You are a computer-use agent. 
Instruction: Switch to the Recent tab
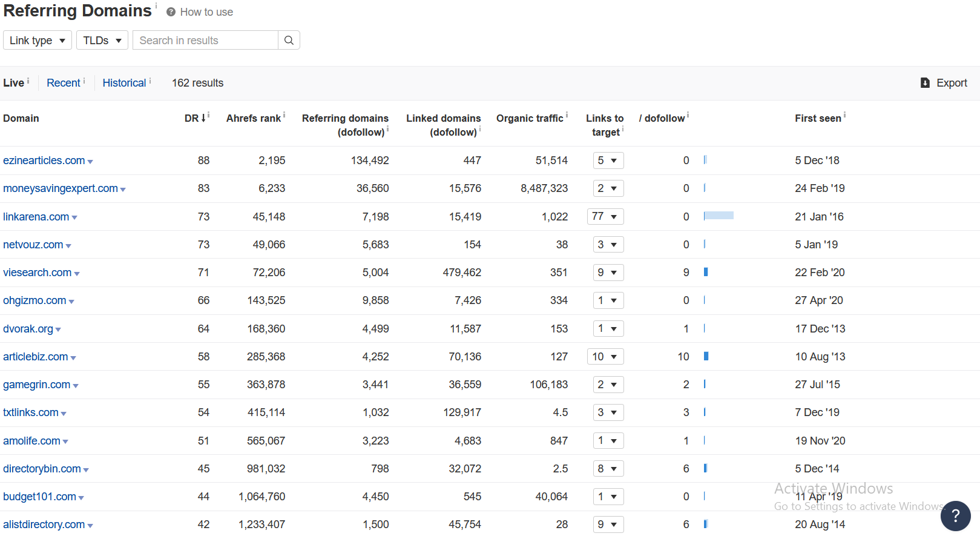pos(64,83)
